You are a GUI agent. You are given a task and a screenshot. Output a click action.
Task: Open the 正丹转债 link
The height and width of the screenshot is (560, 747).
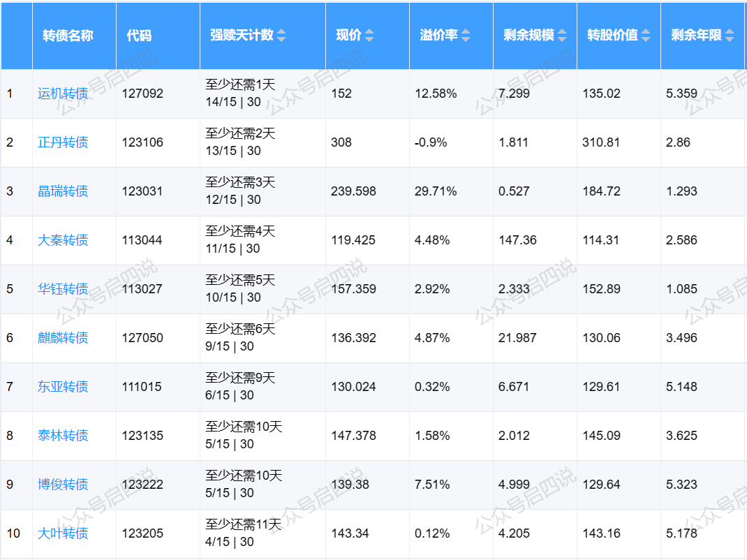(63, 142)
